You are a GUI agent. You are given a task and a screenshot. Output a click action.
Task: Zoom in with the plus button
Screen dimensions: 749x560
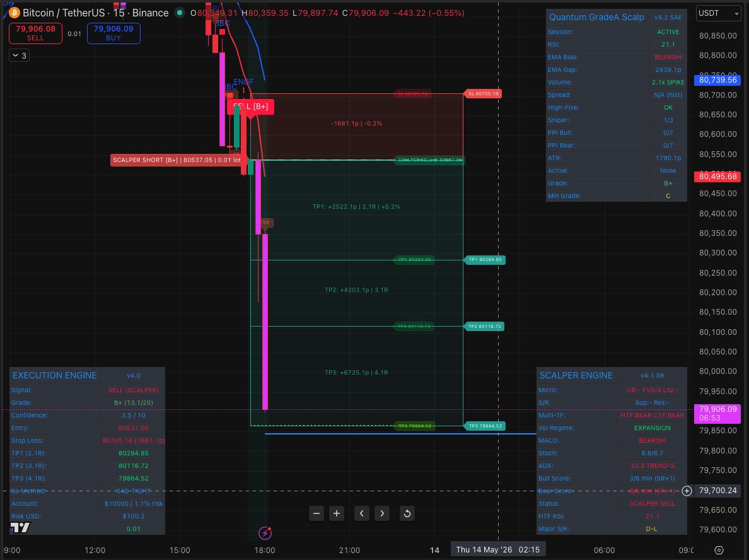coord(337,513)
